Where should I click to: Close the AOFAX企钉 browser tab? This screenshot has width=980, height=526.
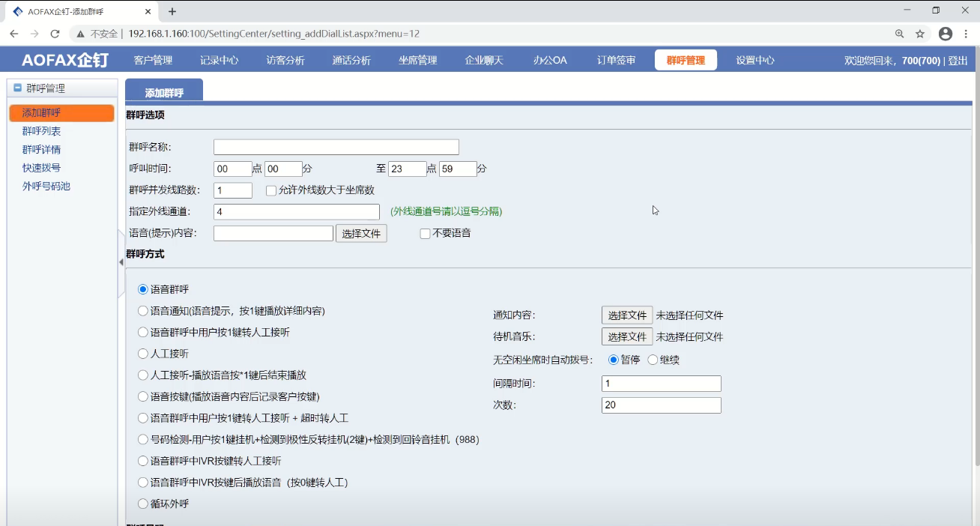pos(148,11)
